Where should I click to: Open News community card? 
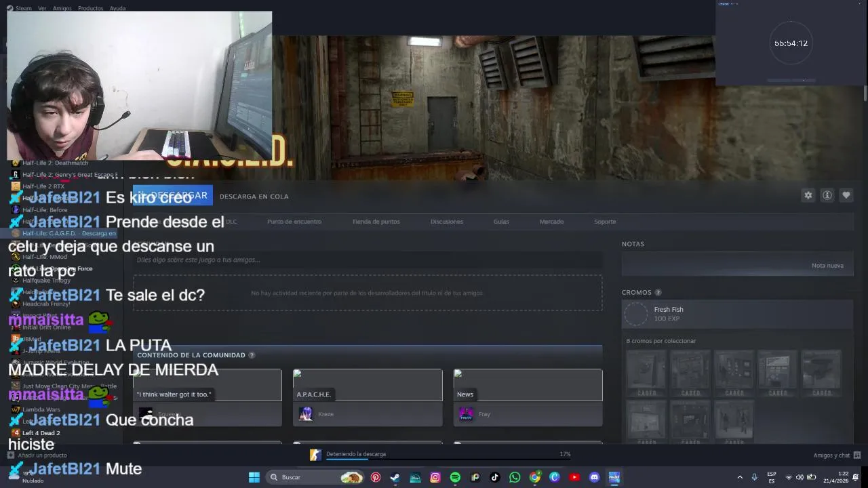pos(528,397)
